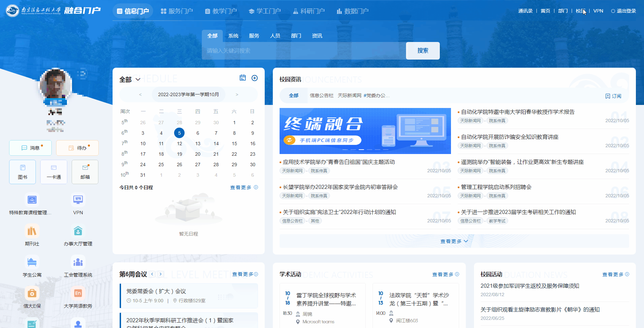
Task: Expand 查看更多 under campus news list
Action: point(454,241)
